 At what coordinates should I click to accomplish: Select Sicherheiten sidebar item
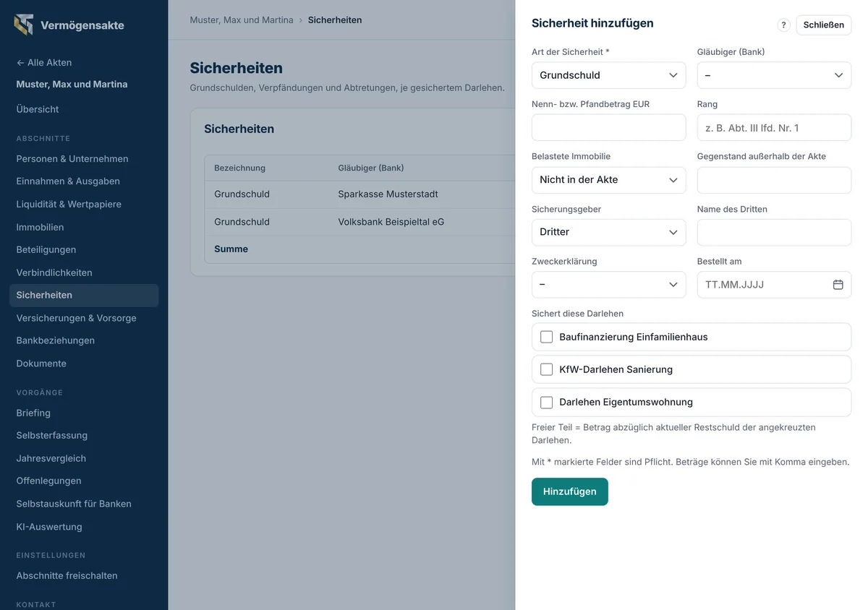point(84,296)
